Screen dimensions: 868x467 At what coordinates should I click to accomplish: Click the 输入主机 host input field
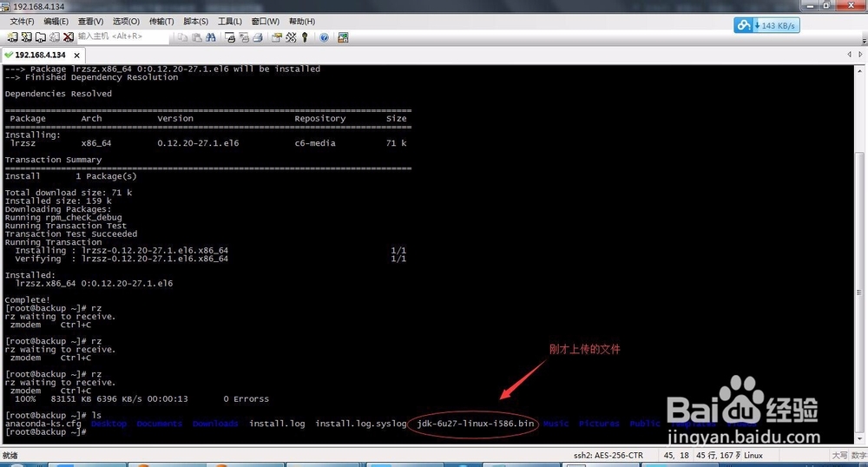(x=122, y=36)
